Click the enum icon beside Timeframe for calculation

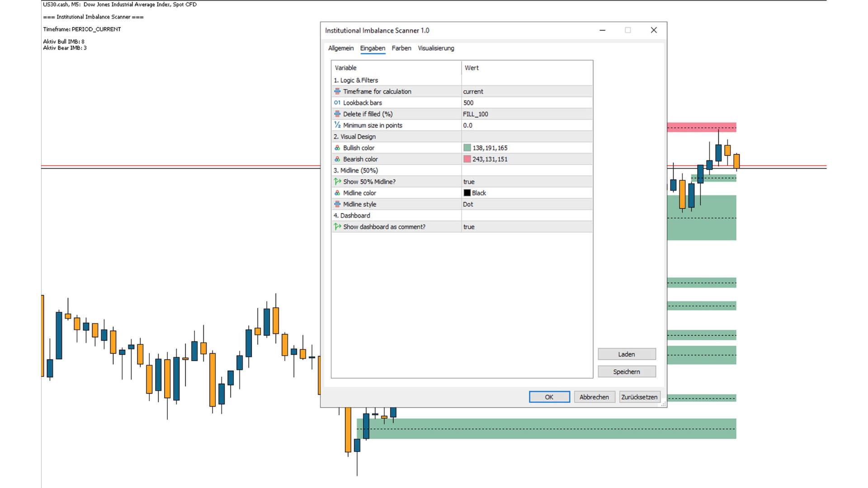[337, 91]
